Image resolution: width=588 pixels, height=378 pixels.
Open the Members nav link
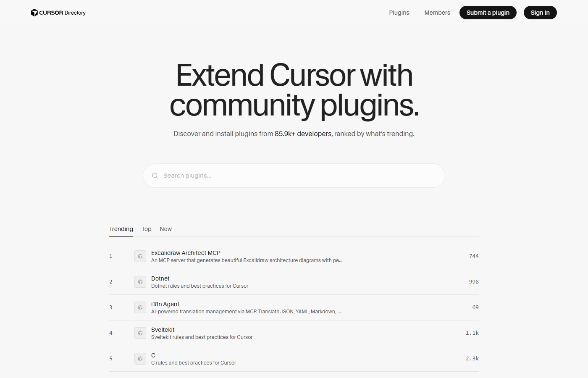[437, 13]
